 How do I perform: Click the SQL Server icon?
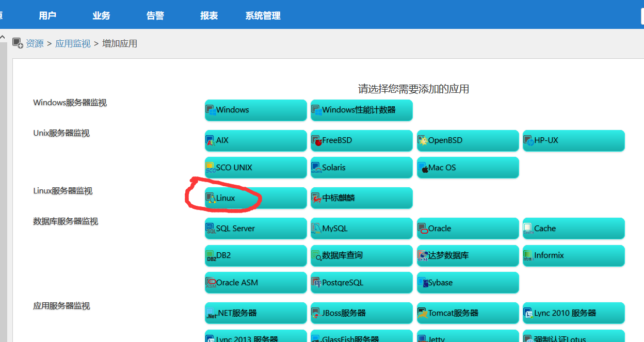click(x=211, y=229)
